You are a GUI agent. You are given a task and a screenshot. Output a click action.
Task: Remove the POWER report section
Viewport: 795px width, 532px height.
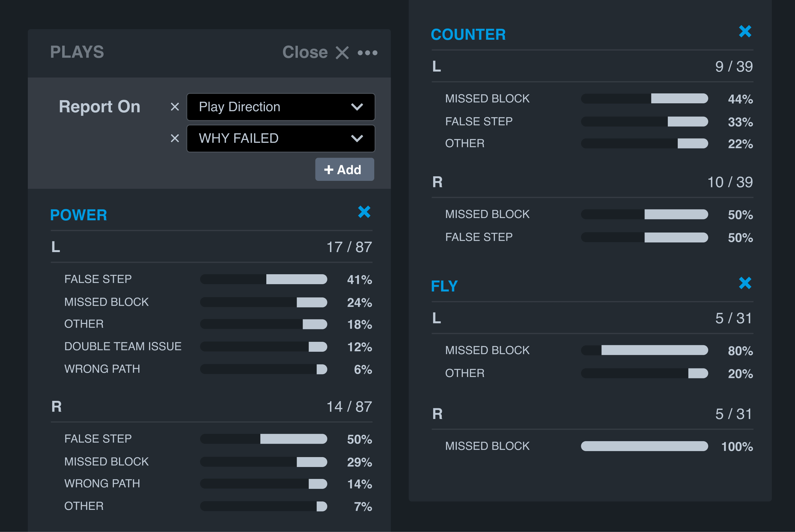point(364,212)
